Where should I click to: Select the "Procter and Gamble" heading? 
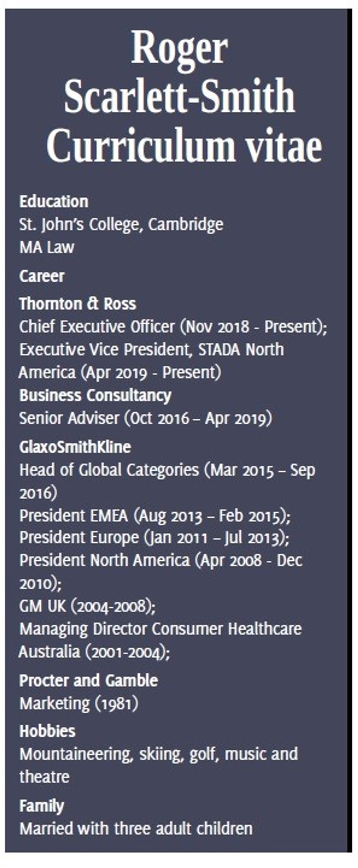click(88, 680)
